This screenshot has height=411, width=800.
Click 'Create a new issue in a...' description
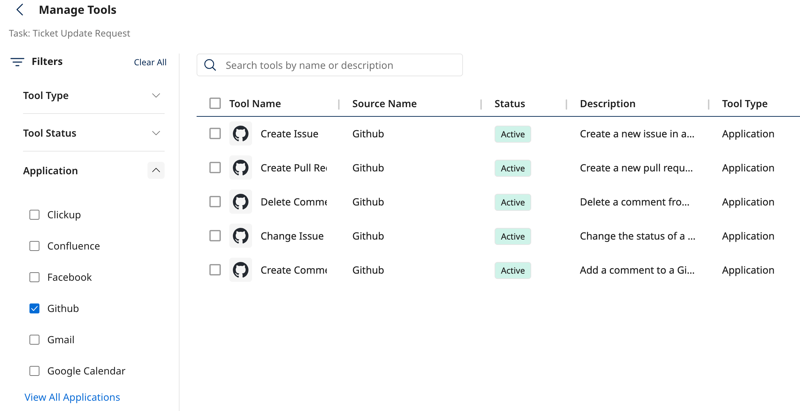[637, 134]
